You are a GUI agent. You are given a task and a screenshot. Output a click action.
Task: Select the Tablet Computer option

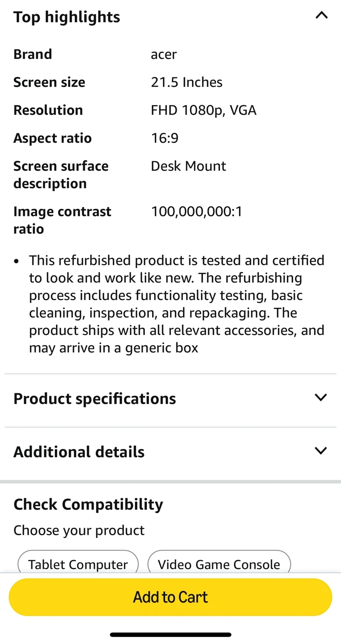coord(78,564)
